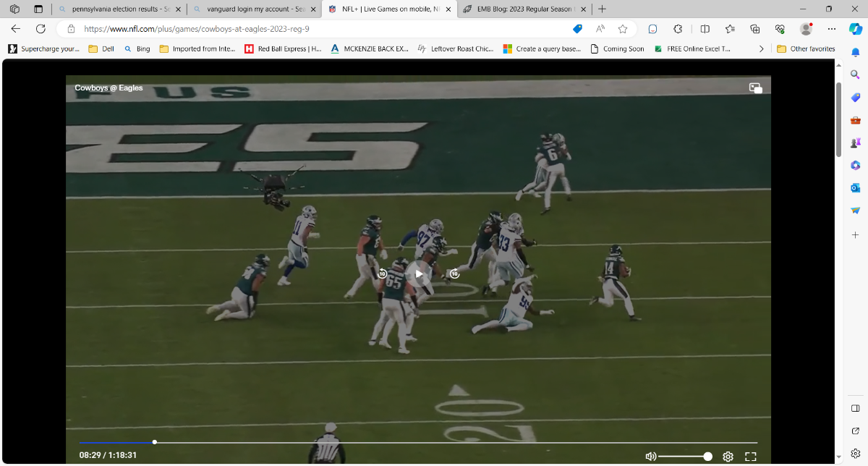
Task: Toggle split screen view in browser
Action: [x=705, y=29]
